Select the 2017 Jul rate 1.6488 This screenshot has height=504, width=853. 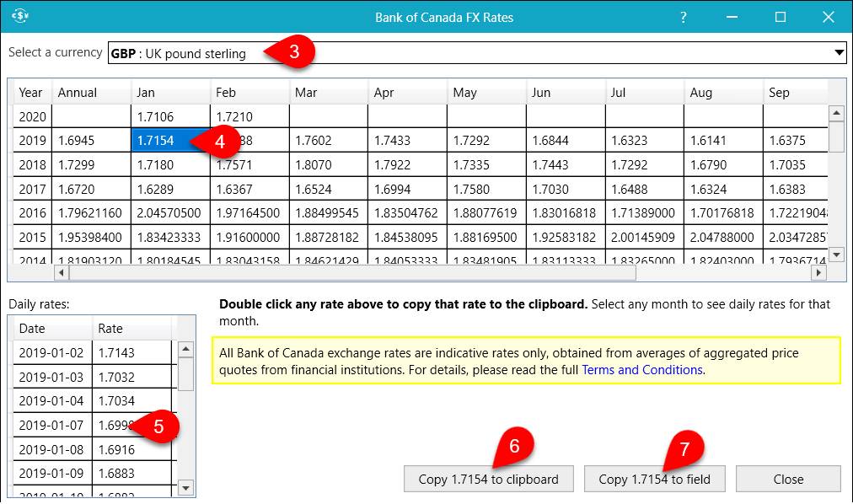click(645, 189)
